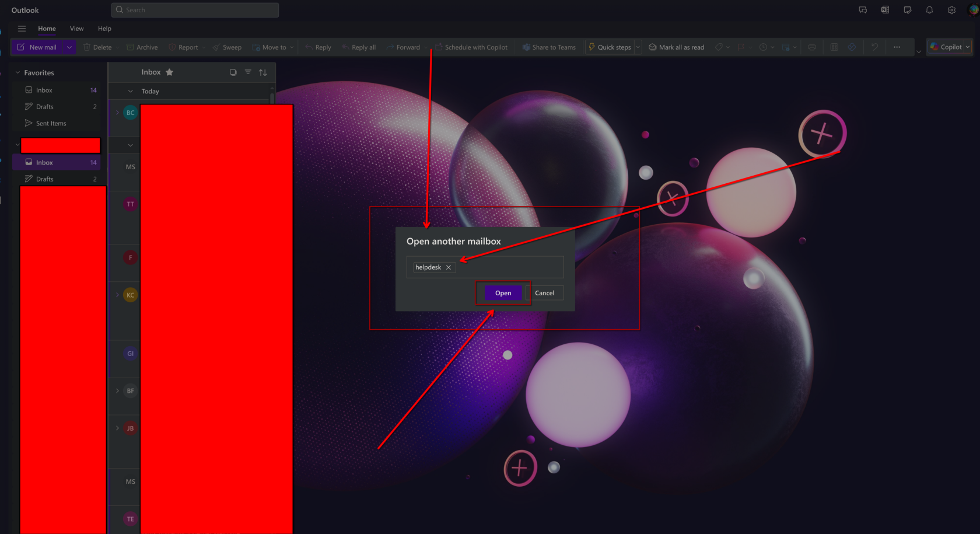Click the New mail button
Viewport: 980px width, 534px height.
pyautogui.click(x=37, y=47)
